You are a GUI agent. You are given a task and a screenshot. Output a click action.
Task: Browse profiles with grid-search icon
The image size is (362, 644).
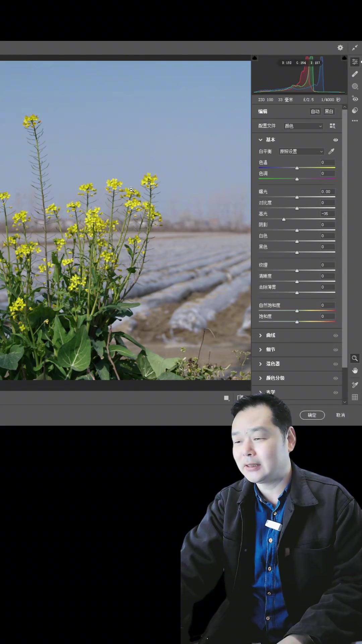pyautogui.click(x=332, y=126)
